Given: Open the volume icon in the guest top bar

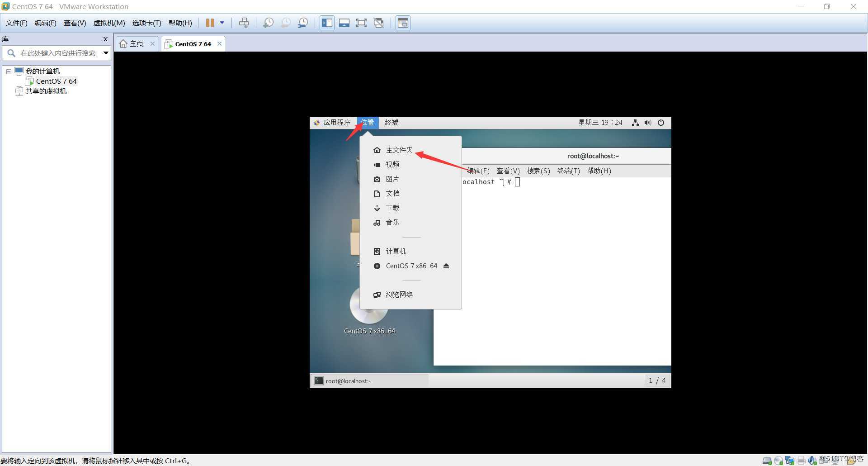Looking at the screenshot, I should (648, 123).
